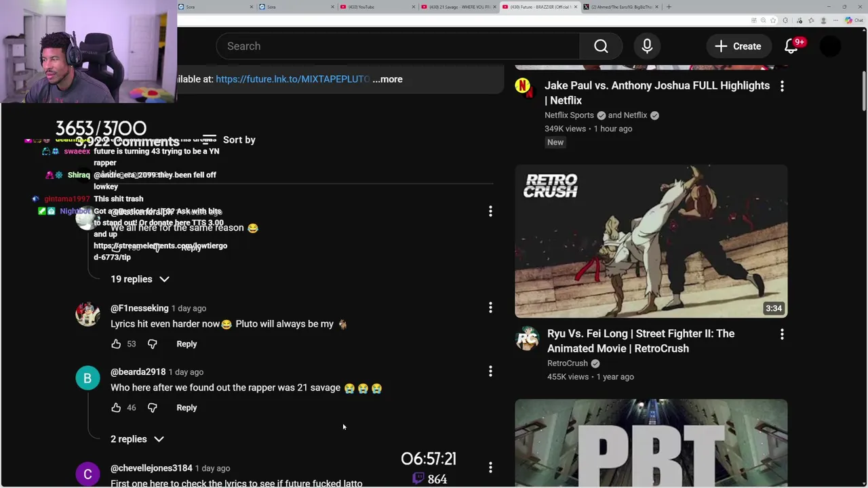Image resolution: width=868 pixels, height=488 pixels.
Task: Click "349K views" under Jake Paul video
Action: [565, 129]
